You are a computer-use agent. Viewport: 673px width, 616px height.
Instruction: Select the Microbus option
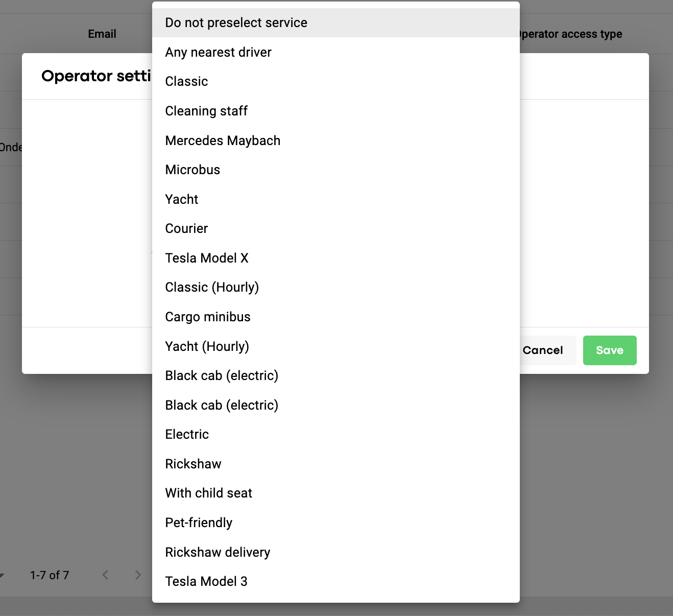(x=193, y=170)
